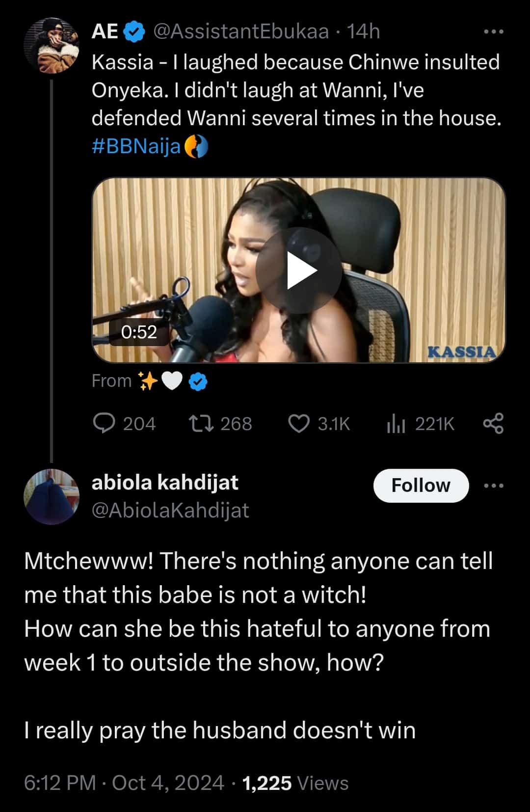Image resolution: width=530 pixels, height=812 pixels.
Task: Open view analytics icon showing 221K
Action: coord(396,423)
